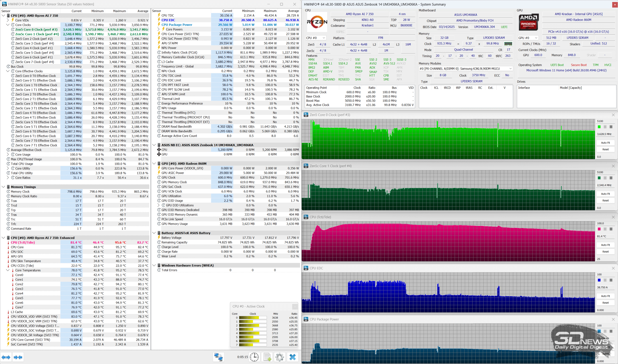Collapse the Memory Timings group
This screenshot has width=618, height=364.
(3, 187)
